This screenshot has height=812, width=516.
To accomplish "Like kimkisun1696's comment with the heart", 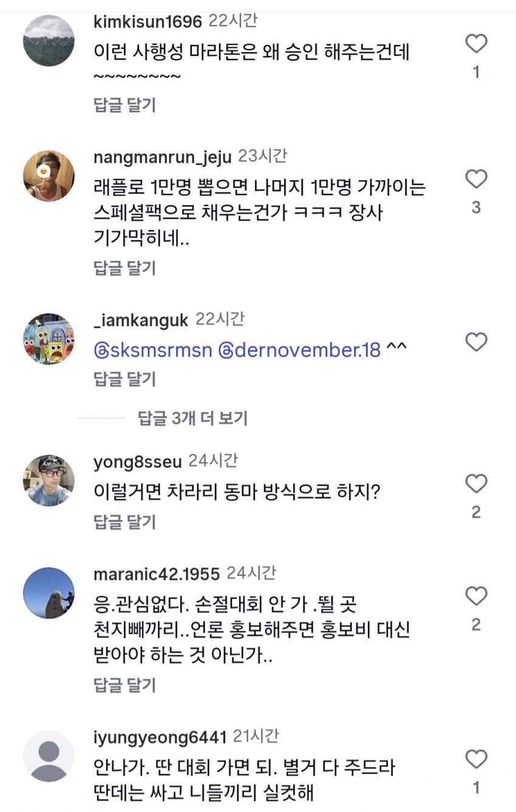I will pyautogui.click(x=477, y=44).
